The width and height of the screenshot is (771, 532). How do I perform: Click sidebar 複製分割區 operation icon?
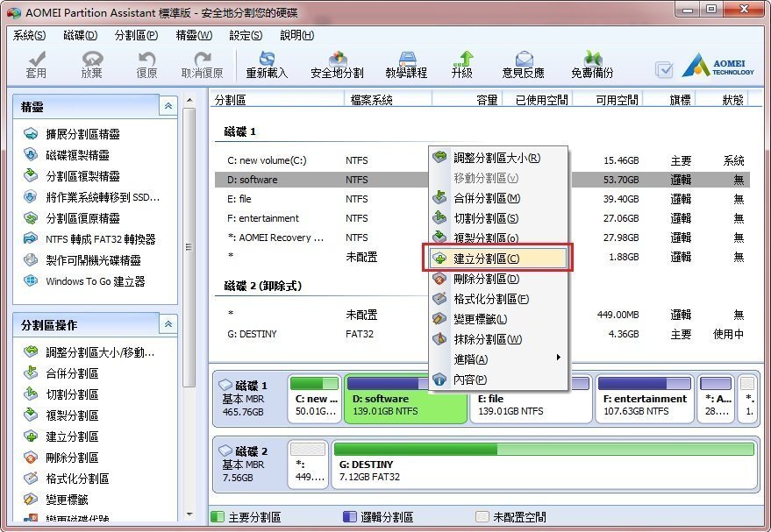coord(31,415)
